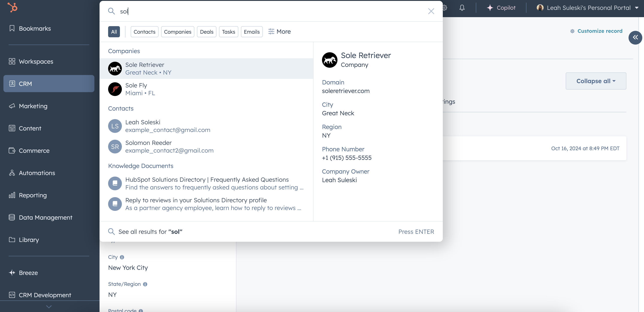
Task: Filter search results by Contacts
Action: point(145,32)
